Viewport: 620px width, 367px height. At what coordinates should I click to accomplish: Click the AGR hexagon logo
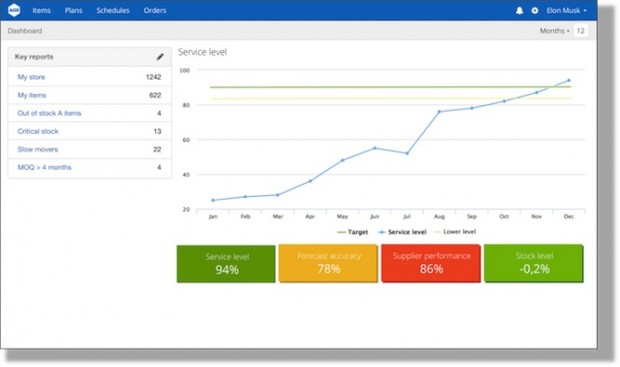click(x=14, y=10)
